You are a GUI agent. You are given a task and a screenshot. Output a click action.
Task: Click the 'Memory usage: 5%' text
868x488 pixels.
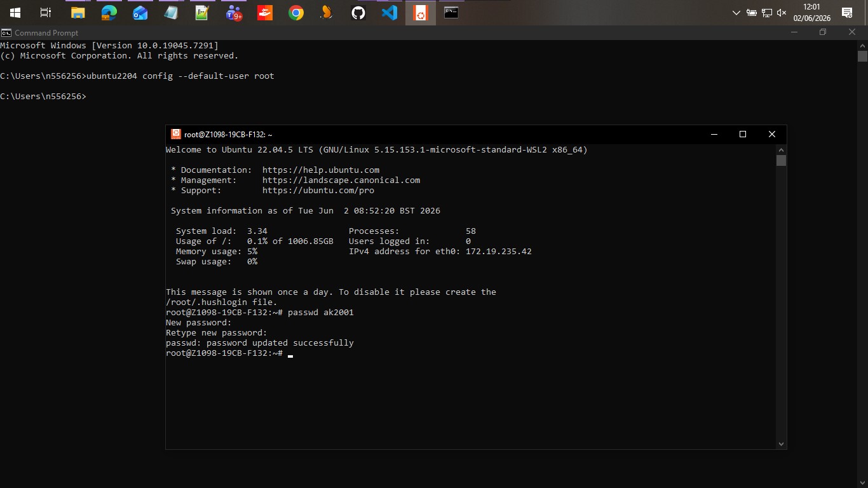[217, 252]
